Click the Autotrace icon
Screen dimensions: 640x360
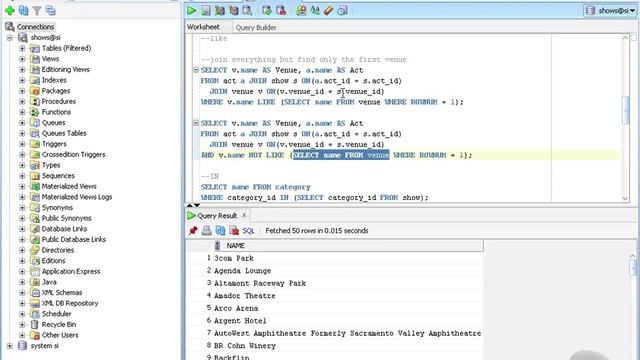pos(233,11)
